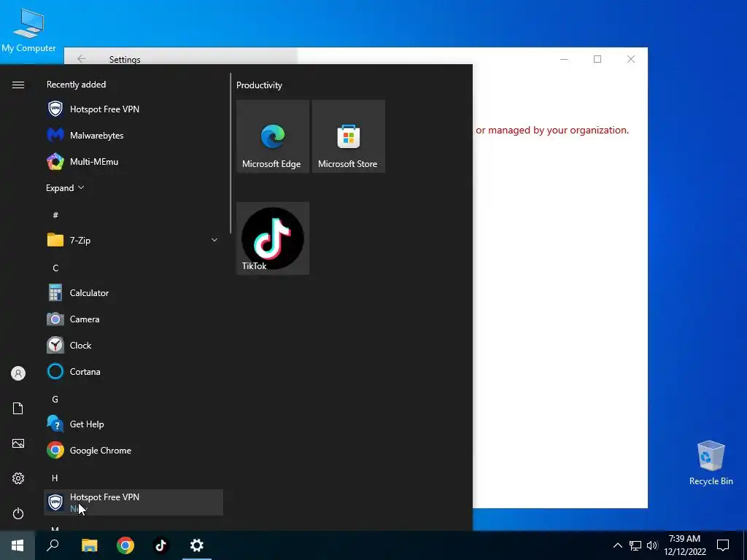Minimize the Settings window
This screenshot has width=747, height=560.
pos(564,59)
